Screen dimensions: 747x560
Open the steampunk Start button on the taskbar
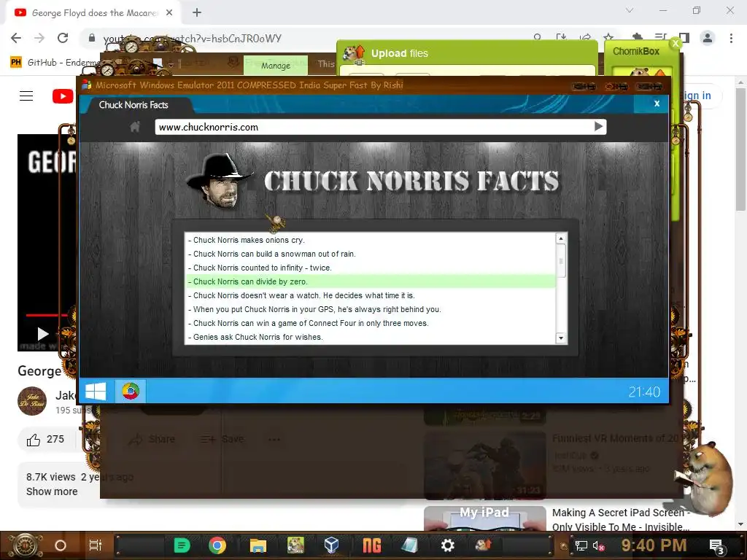point(26,545)
